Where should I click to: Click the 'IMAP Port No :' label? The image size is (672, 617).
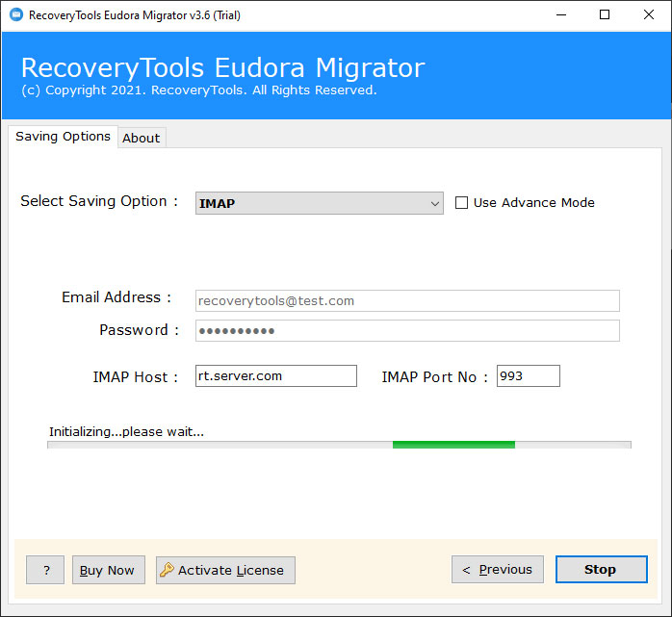[434, 377]
